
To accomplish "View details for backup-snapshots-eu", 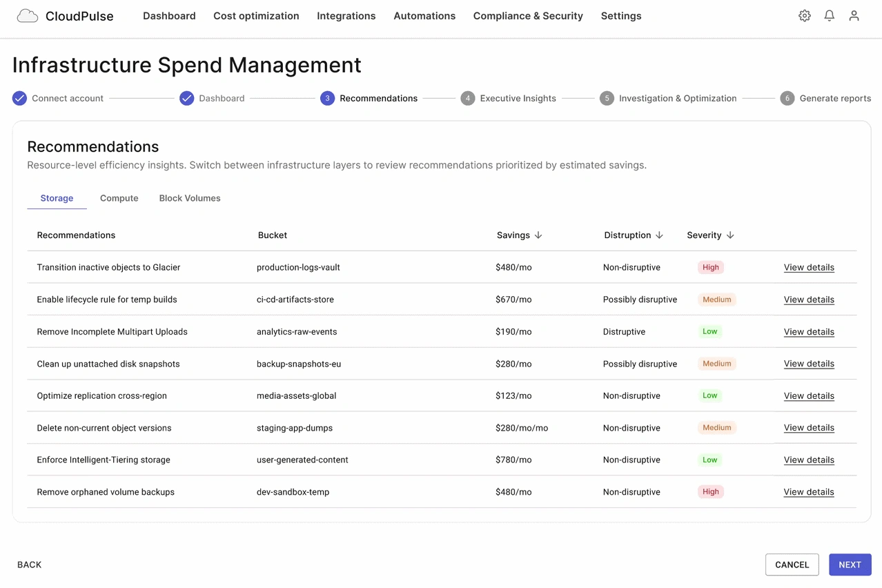I will [x=809, y=364].
